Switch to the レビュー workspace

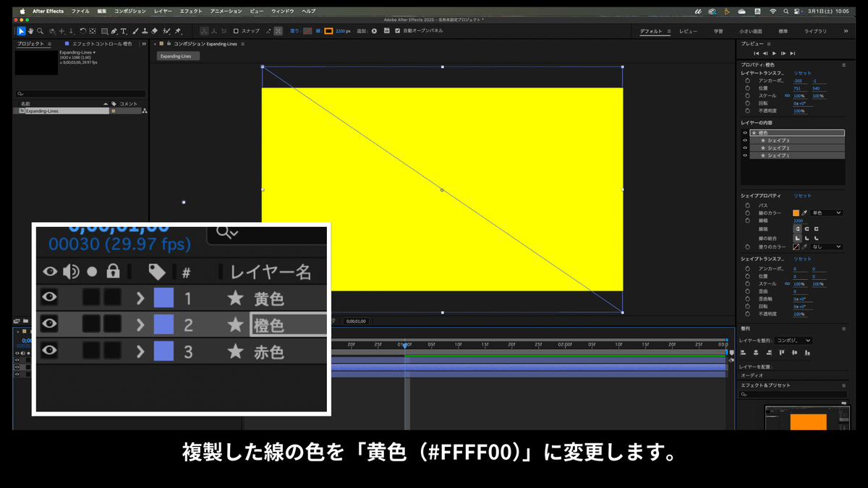688,32
